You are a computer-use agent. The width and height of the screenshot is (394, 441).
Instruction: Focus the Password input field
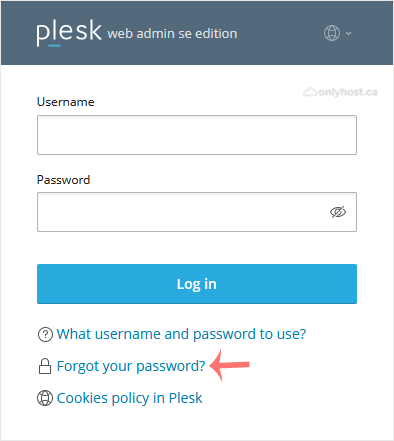click(x=197, y=212)
